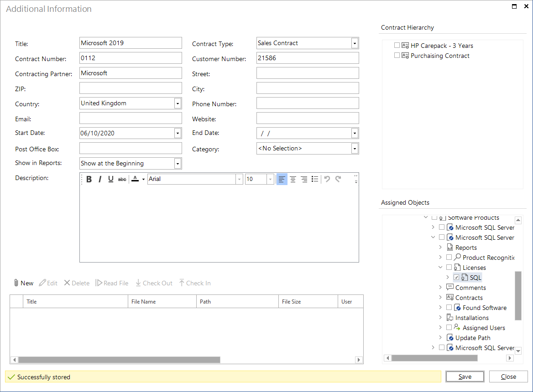This screenshot has width=533, height=392.
Task: Open the font name Arial dropdown
Action: coord(239,179)
